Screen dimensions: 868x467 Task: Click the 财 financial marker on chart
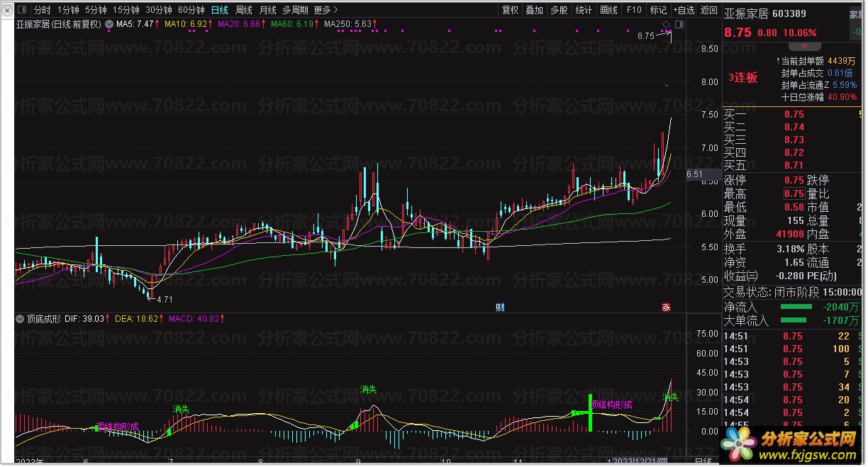pyautogui.click(x=500, y=308)
